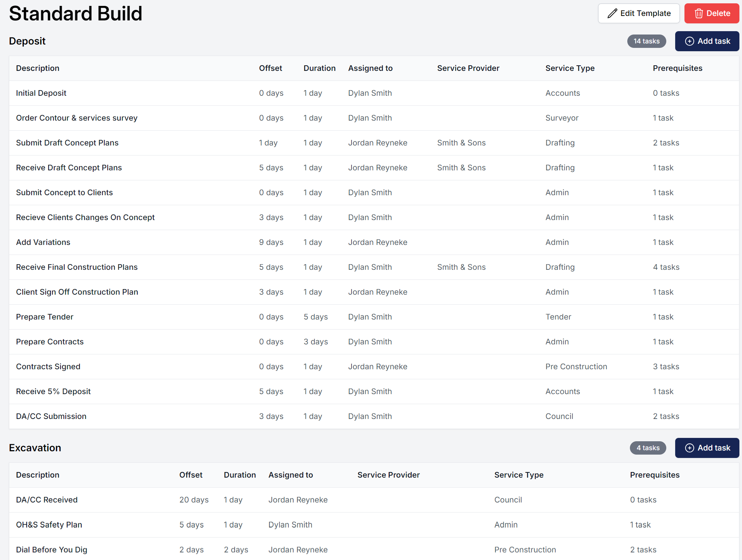Click the plus icon in Excavation Add task
The width and height of the screenshot is (742, 560).
[x=690, y=448]
